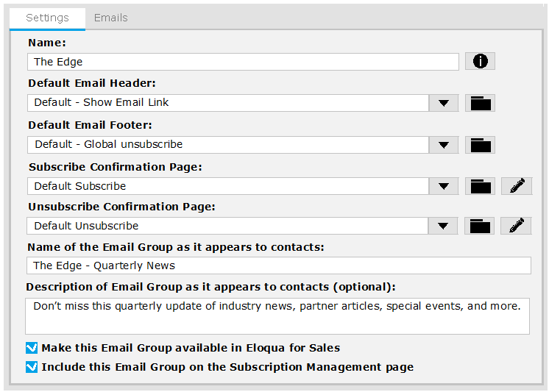The width and height of the screenshot is (549, 392).
Task: Edit the Subscribe Confirmation Page with pencil
Action: coord(517,186)
